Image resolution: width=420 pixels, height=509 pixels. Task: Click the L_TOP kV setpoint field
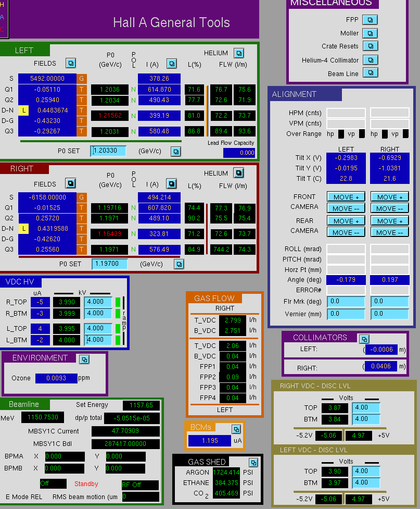(98, 328)
